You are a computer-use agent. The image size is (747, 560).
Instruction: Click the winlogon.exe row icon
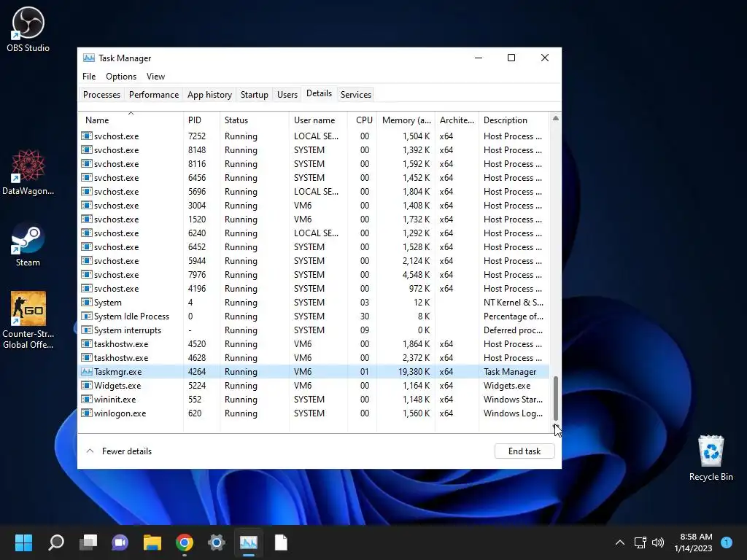coord(86,413)
